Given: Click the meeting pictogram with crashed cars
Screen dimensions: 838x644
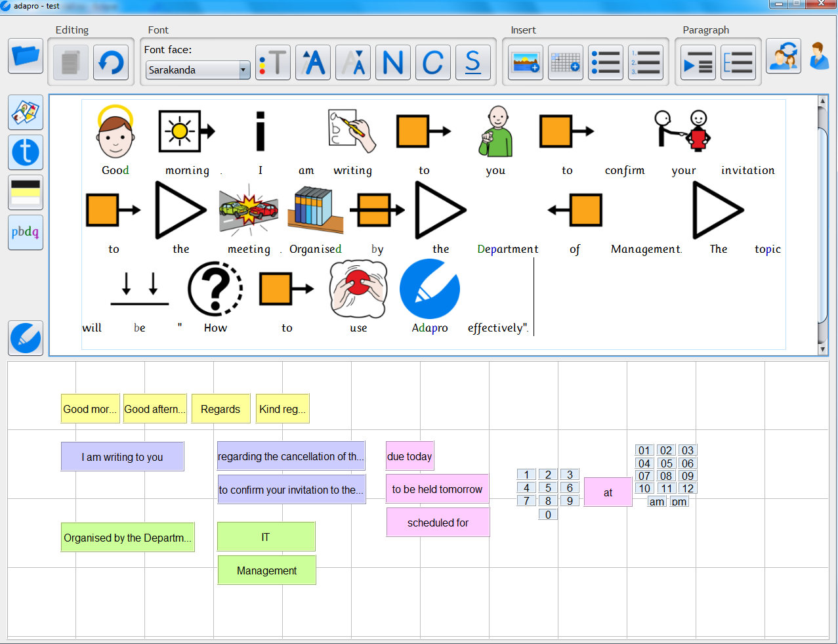Looking at the screenshot, I should (x=249, y=210).
